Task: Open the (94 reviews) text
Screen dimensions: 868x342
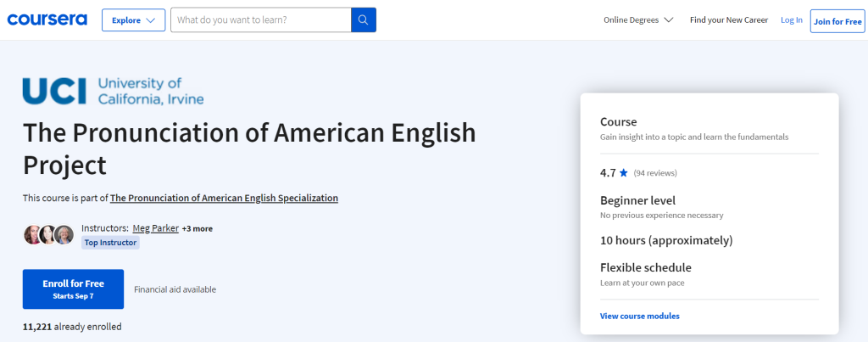Action: click(655, 173)
